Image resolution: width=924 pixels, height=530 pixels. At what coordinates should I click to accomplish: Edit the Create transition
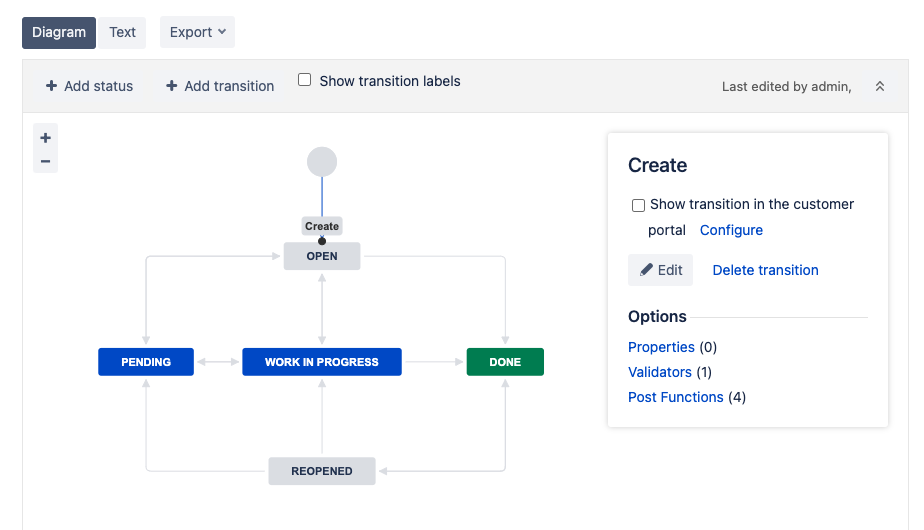click(x=660, y=270)
